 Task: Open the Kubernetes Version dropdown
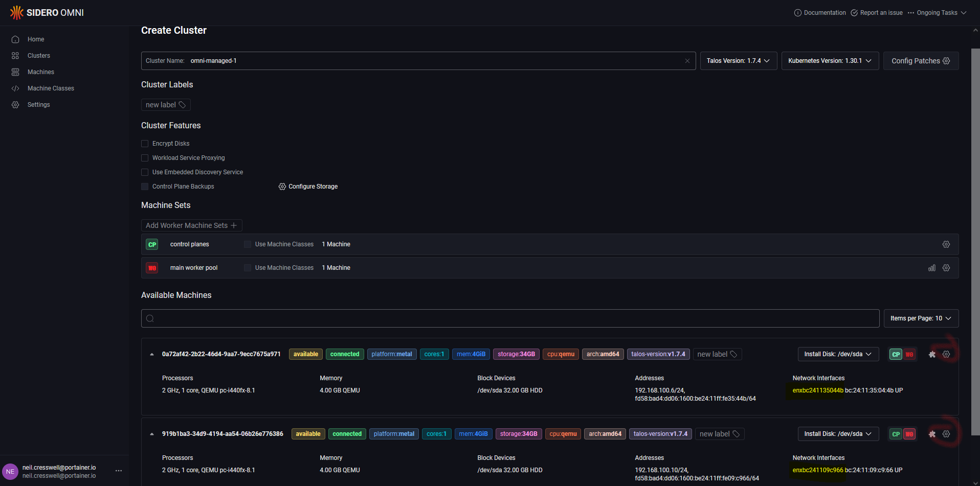(x=830, y=61)
